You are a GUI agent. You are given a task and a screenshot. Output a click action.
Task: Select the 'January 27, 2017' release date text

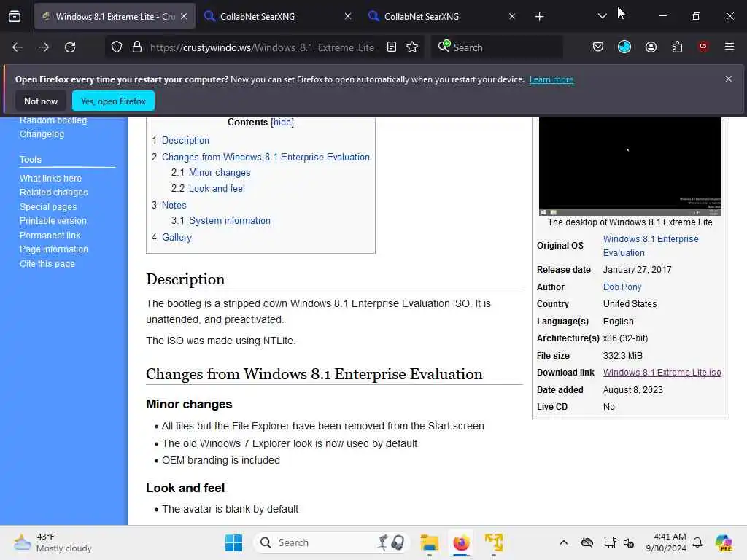[x=637, y=270]
